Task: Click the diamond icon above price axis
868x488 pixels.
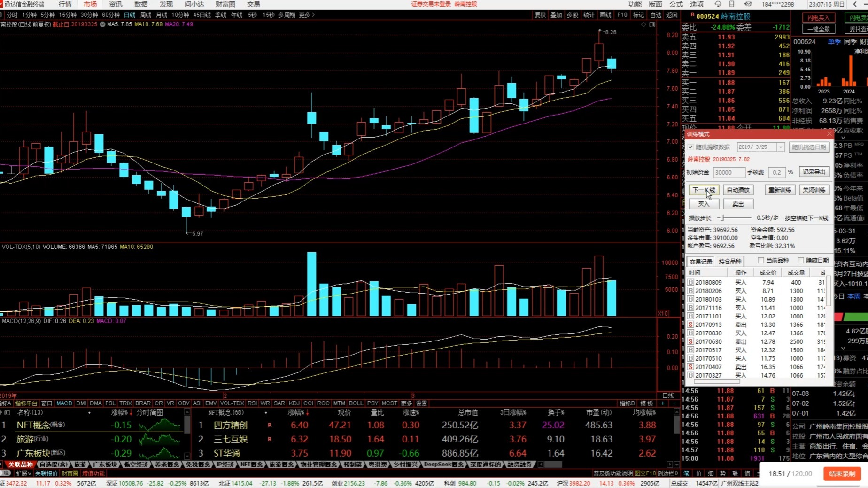Action: pos(643,24)
